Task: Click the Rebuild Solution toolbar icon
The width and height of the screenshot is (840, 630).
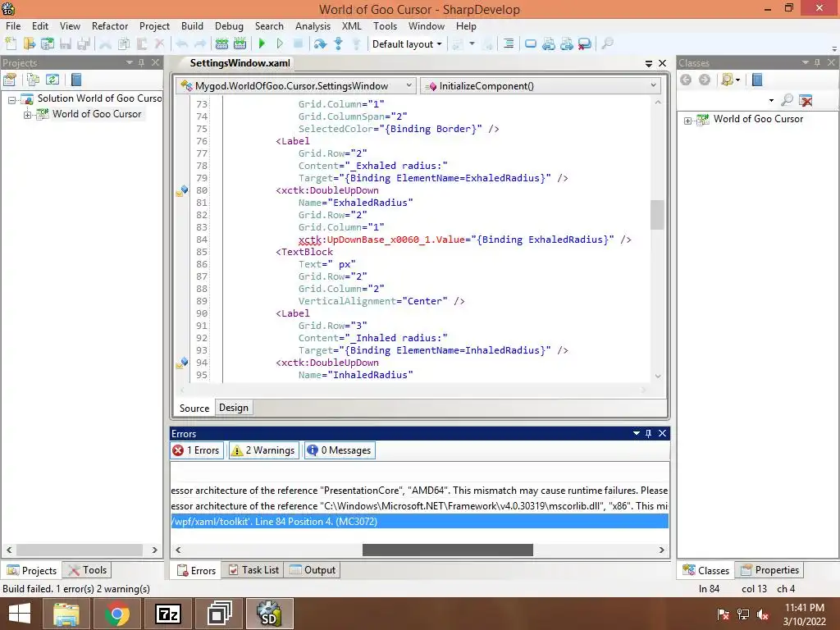Action: tap(240, 44)
